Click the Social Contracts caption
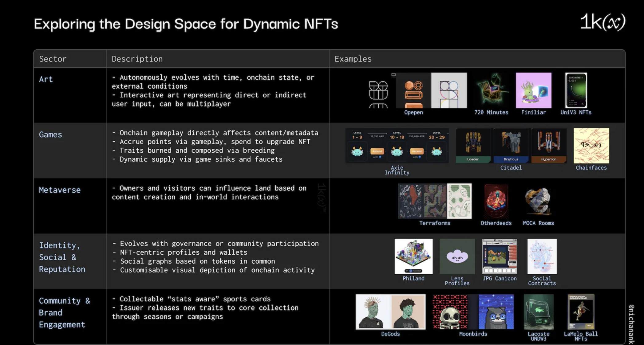The image size is (644, 345). pos(542,281)
